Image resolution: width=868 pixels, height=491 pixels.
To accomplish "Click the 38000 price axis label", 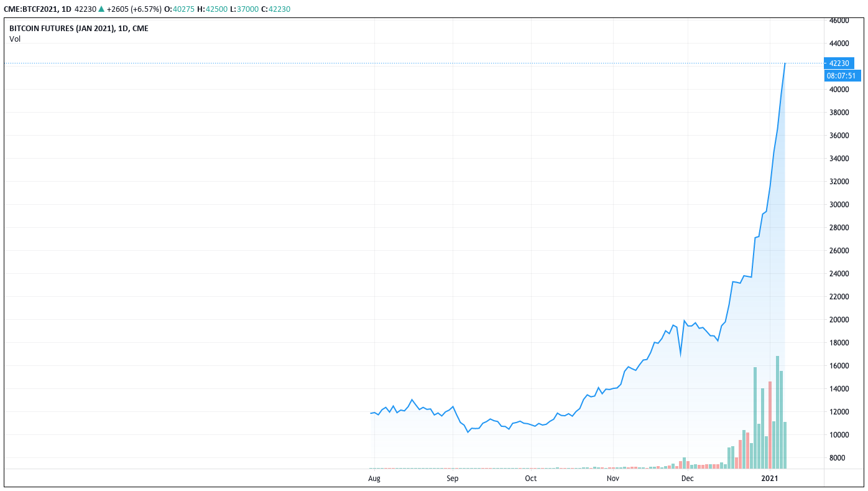I will point(839,113).
